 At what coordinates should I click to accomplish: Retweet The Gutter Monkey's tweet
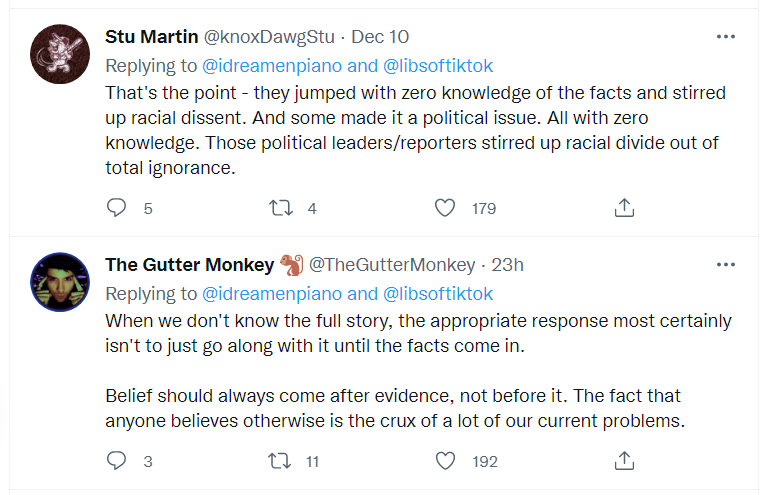[x=280, y=461]
